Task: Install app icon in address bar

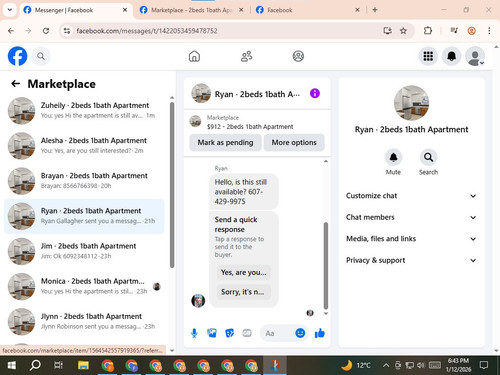Action: click(387, 31)
